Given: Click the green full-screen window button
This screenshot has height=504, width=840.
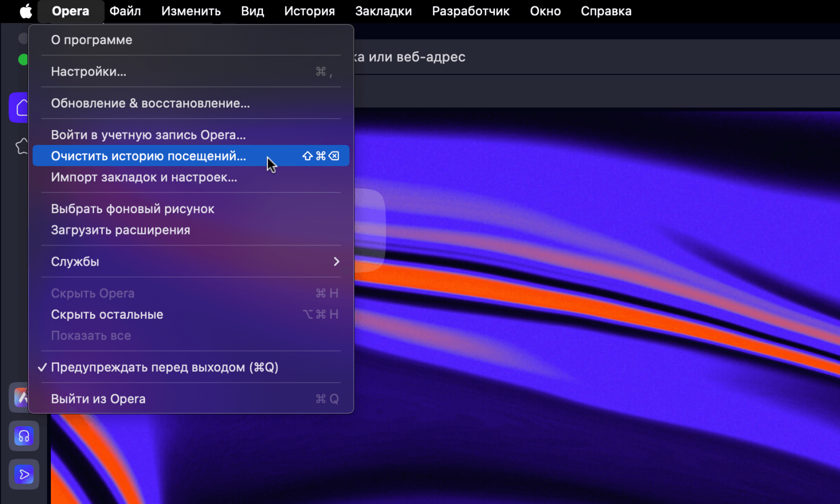Looking at the screenshot, I should [23, 60].
